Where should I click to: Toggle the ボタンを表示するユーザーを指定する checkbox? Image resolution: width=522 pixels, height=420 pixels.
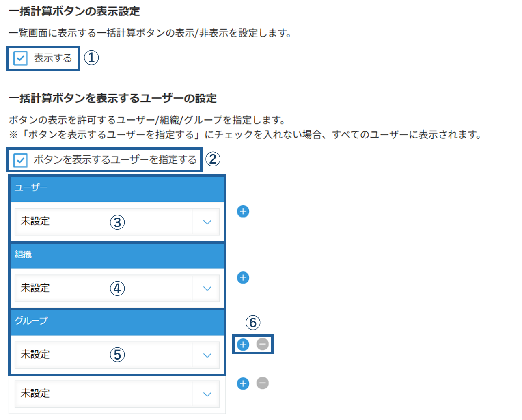(x=20, y=160)
